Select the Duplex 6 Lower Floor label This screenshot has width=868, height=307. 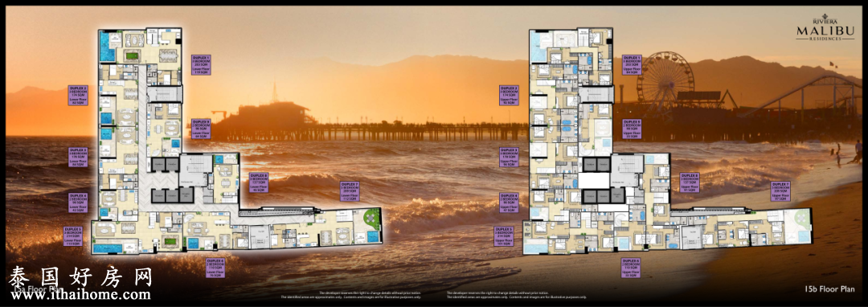216,268
